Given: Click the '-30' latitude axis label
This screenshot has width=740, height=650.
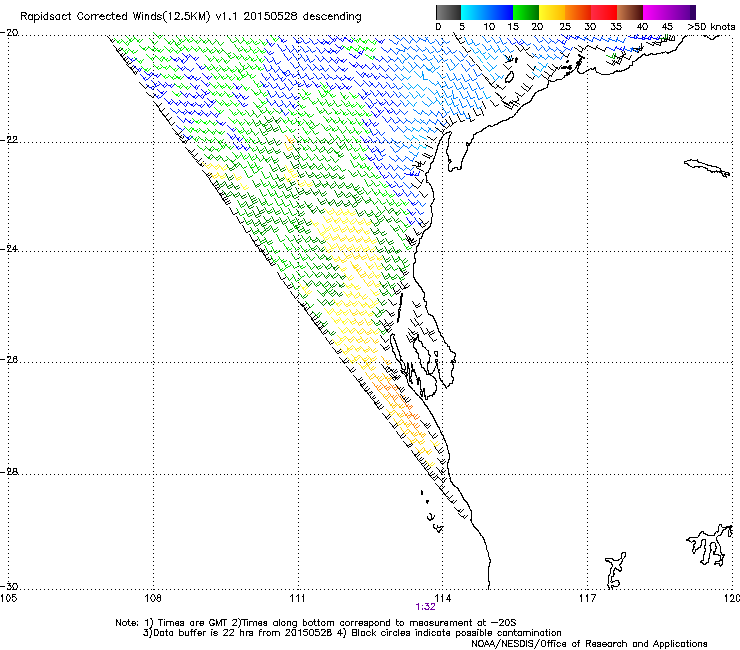Looking at the screenshot, I should coord(9,587).
